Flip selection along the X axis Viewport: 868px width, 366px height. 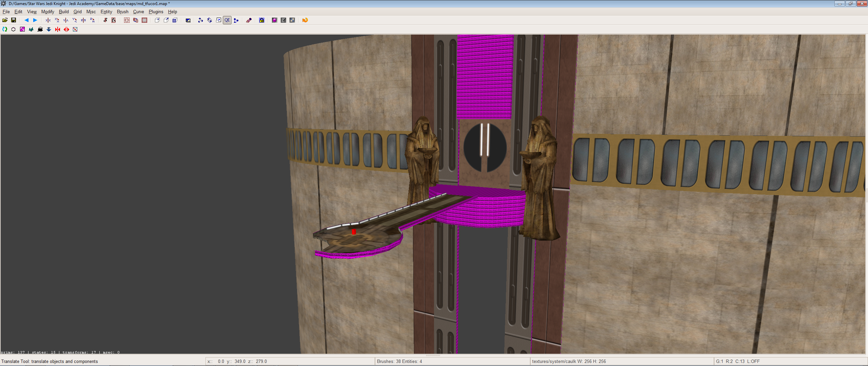[48, 20]
